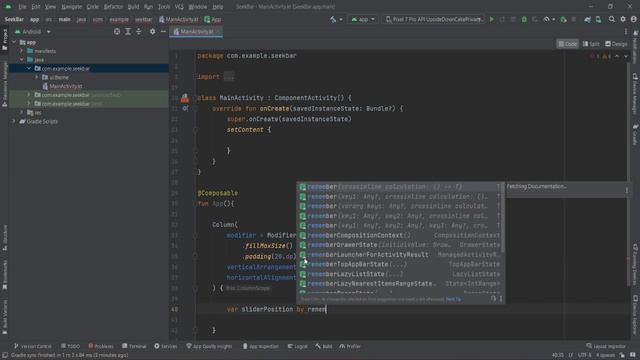Screen dimensions: 640x360
Task: Select opened file target icon in Project panel
Action: point(117,31)
